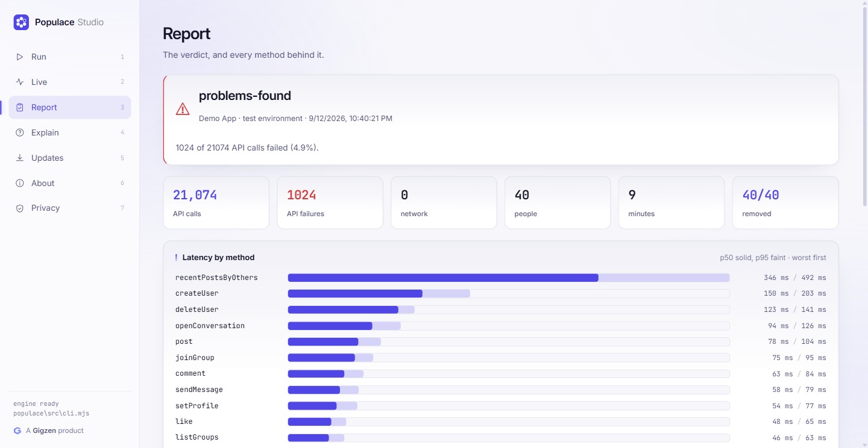Image resolution: width=868 pixels, height=448 pixels.
Task: Click the 'p50 solid, p95 faint' legend text
Action: [x=753, y=258]
